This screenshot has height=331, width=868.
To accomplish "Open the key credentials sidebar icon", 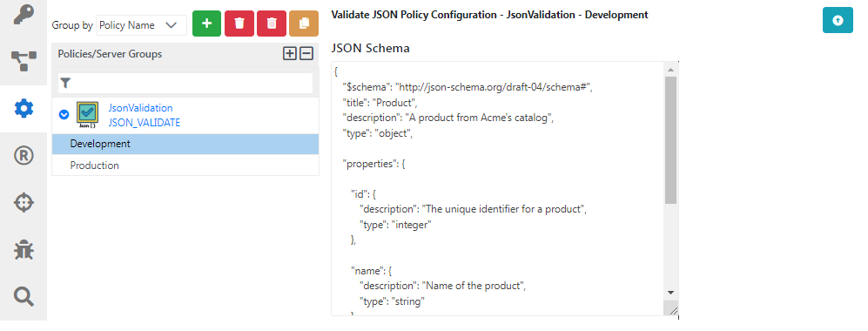I will pyautogui.click(x=24, y=16).
